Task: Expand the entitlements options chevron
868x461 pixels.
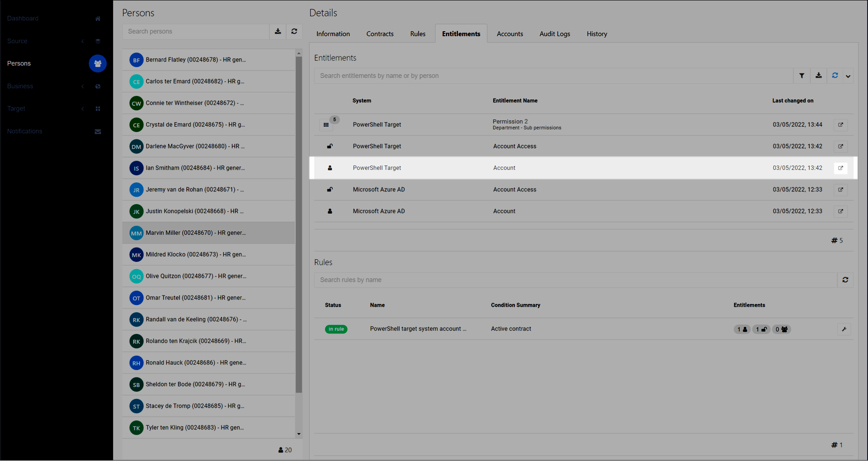Action: [848, 76]
